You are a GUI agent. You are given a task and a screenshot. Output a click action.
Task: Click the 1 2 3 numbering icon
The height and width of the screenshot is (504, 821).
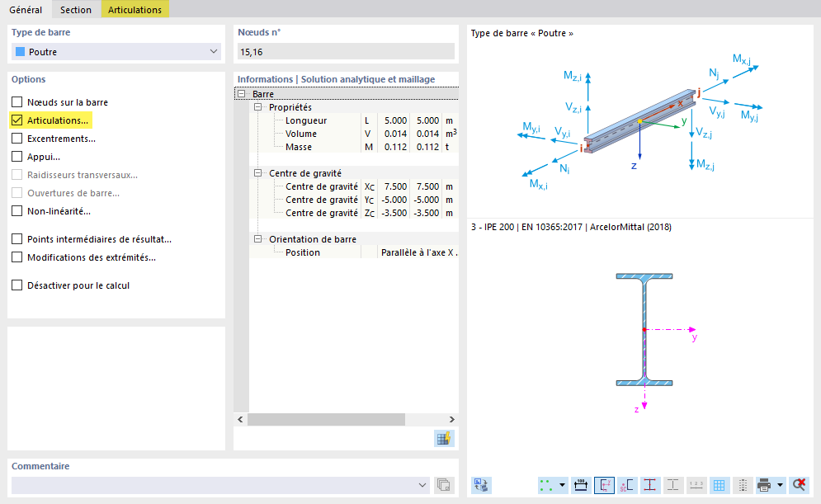tap(696, 485)
